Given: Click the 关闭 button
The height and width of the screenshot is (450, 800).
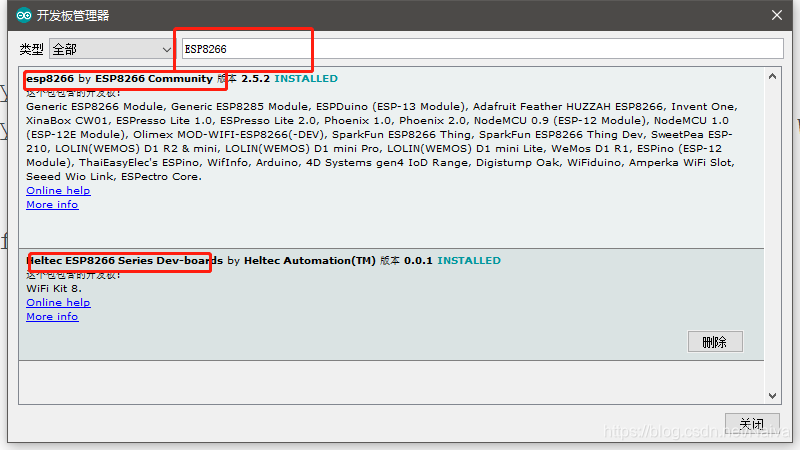Looking at the screenshot, I should tap(752, 423).
